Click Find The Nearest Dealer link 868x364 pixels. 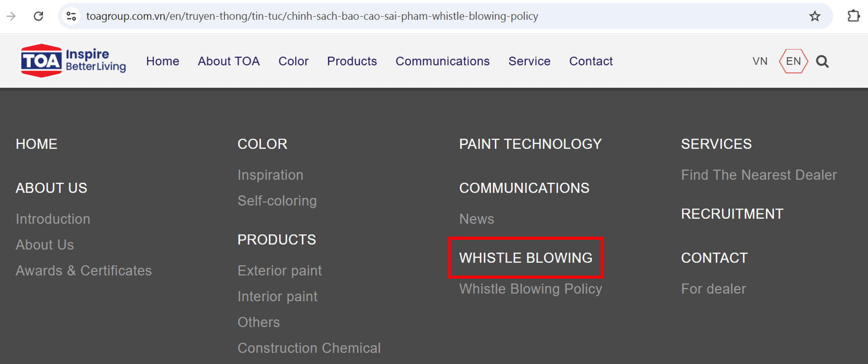[x=759, y=175]
